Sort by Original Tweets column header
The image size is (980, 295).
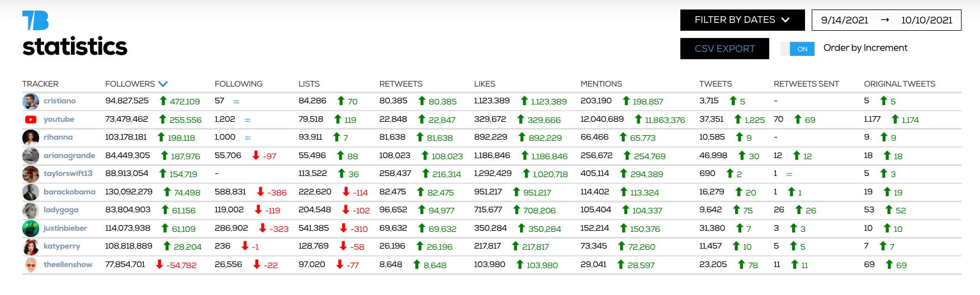[899, 84]
